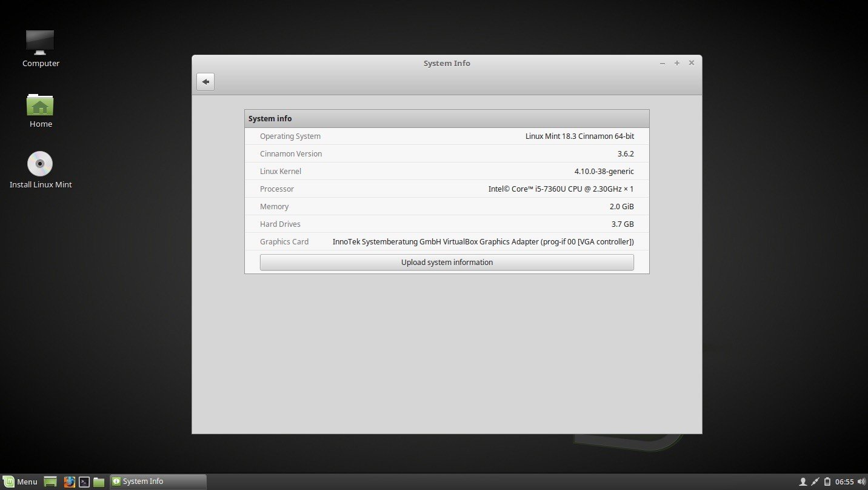This screenshot has width=868, height=490.
Task: Click the Memory label
Action: pyautogui.click(x=275, y=207)
